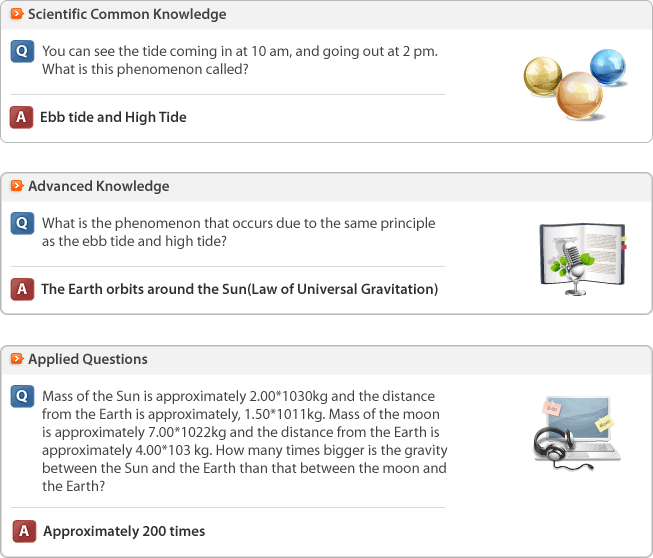653x558 pixels.
Task: Click the red A icon beside Approximately 200 times
Action: pyautogui.click(x=24, y=531)
